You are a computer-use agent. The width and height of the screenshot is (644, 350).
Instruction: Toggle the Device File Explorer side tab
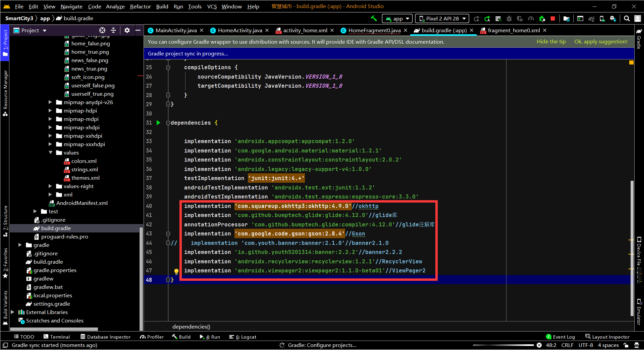pos(639,260)
